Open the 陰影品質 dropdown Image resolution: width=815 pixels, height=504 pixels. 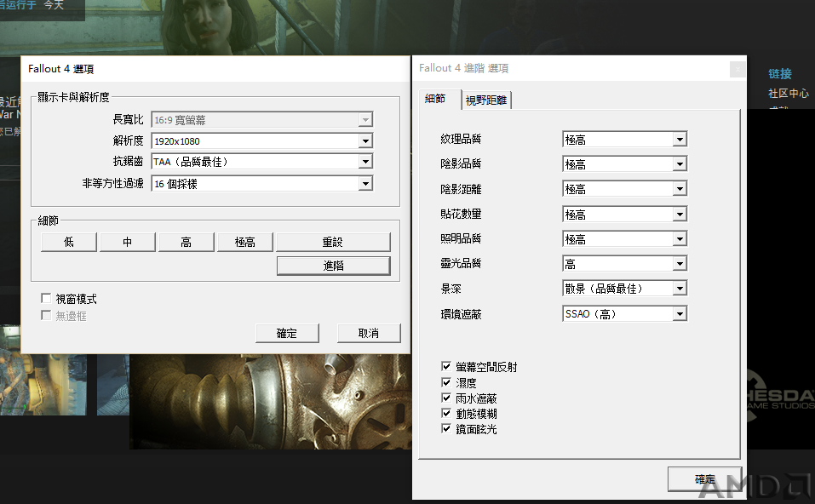[x=625, y=164]
